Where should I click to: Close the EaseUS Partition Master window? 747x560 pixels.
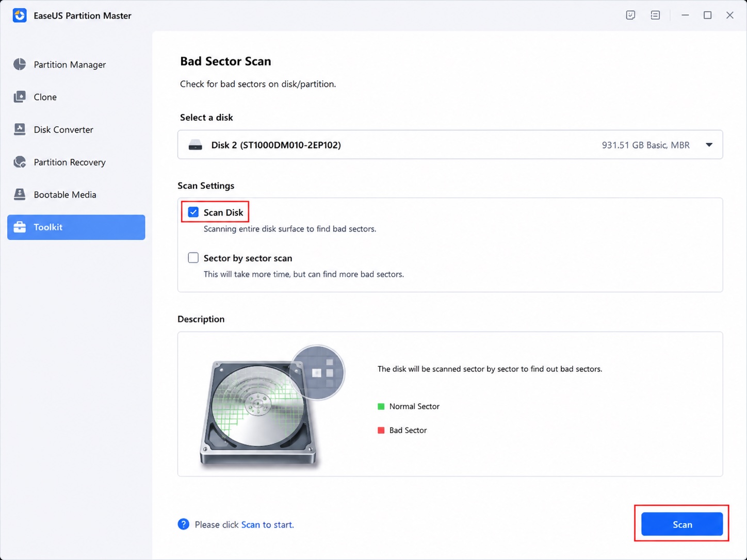[730, 15]
